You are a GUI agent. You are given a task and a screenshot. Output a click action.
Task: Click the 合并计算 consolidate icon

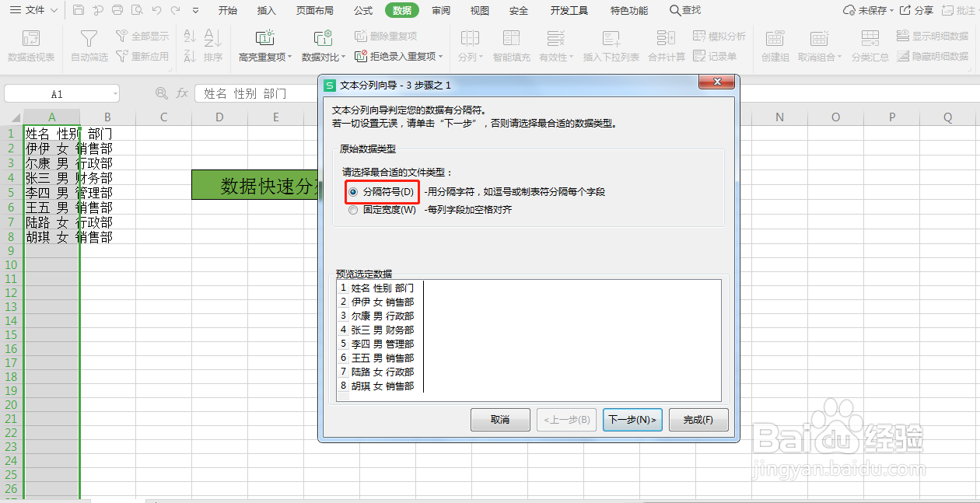[x=667, y=39]
